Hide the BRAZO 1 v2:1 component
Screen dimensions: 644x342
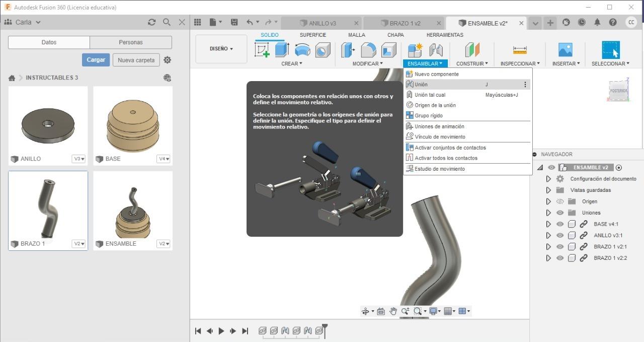[x=560, y=247]
